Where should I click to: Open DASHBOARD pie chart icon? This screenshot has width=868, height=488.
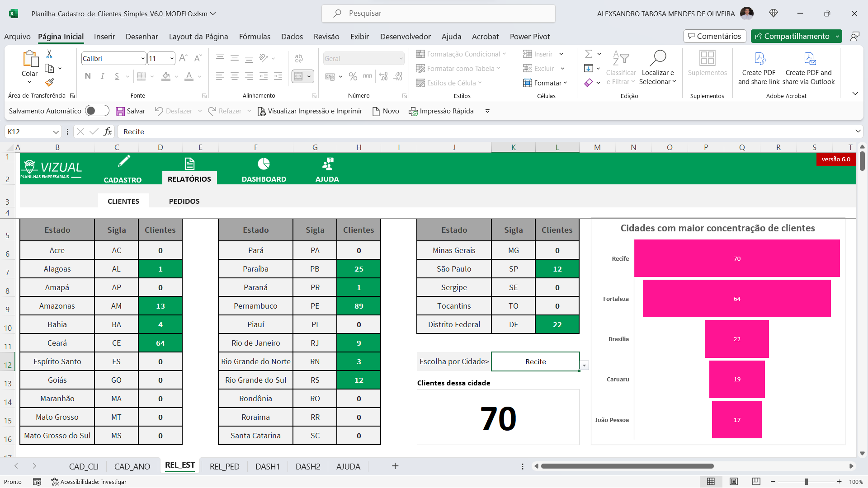264,164
